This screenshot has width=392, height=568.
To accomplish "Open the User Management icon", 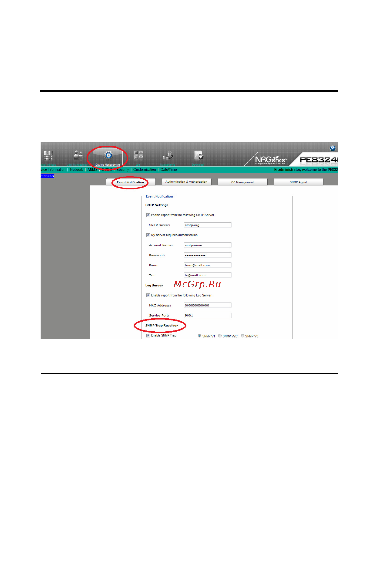I will [x=78, y=155].
